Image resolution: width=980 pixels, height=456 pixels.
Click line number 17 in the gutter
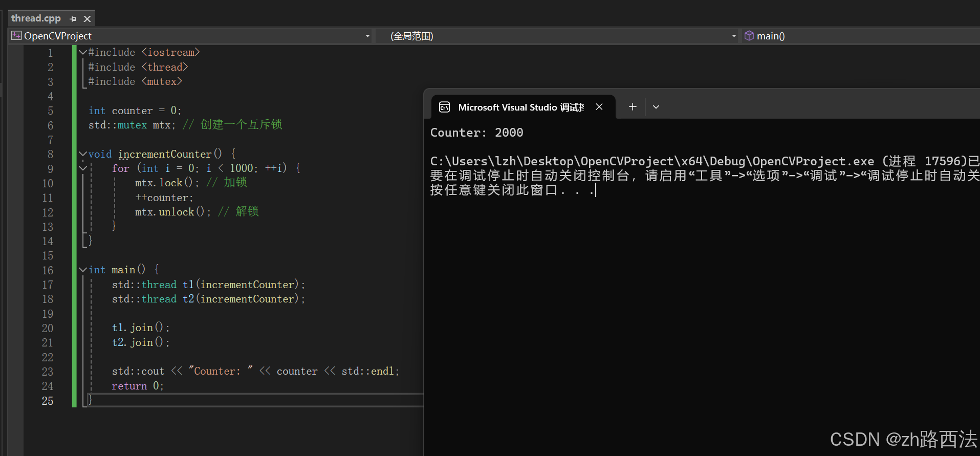pyautogui.click(x=48, y=285)
